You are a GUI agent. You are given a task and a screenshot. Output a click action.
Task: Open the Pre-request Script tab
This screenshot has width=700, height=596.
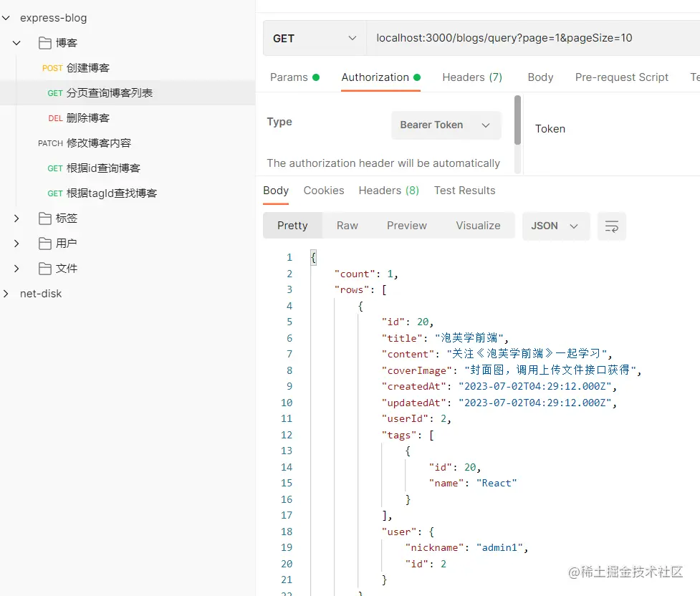point(621,77)
